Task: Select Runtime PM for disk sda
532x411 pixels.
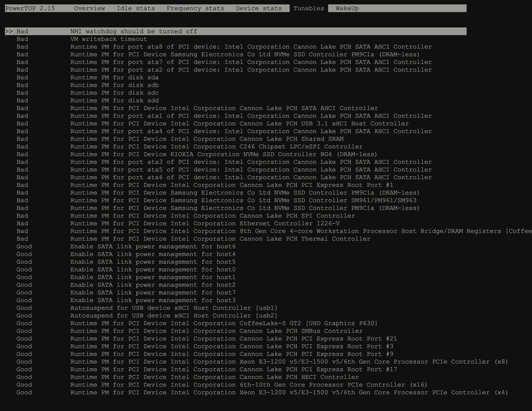Action: click(88, 77)
